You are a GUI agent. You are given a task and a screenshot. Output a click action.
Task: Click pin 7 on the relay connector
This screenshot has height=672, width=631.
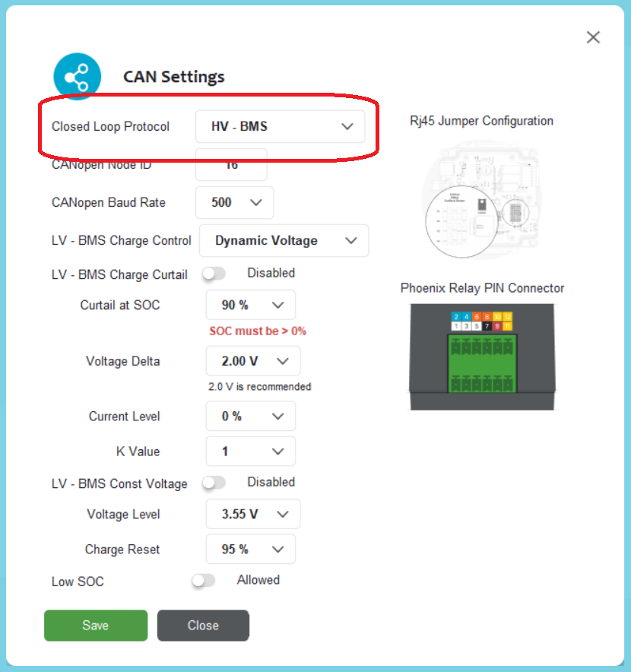click(x=487, y=325)
